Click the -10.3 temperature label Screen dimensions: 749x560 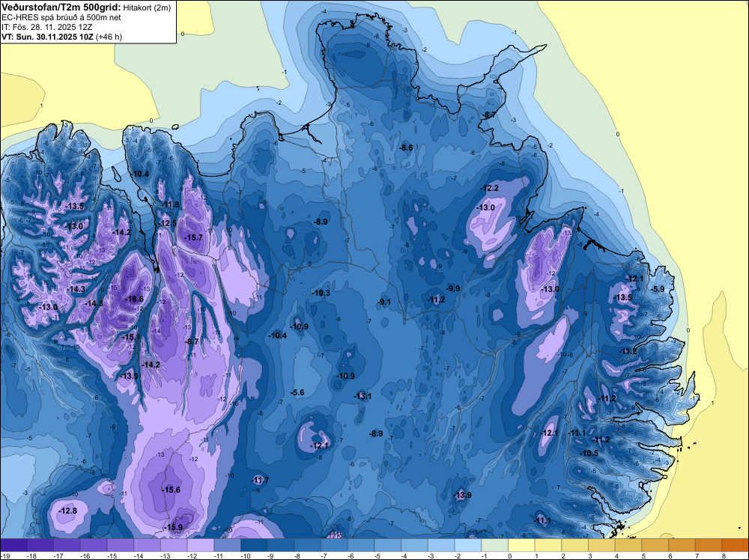(321, 293)
